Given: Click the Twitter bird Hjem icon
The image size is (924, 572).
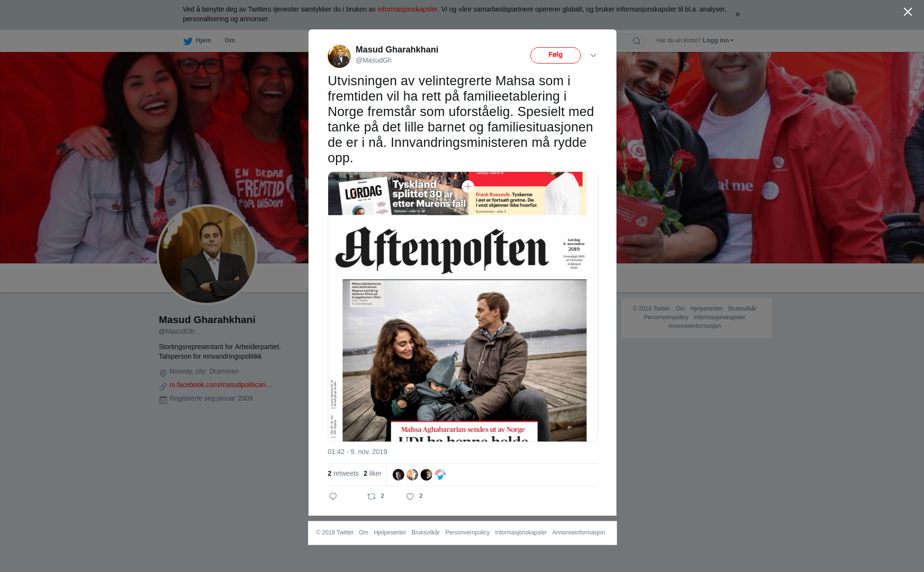Looking at the screenshot, I should point(188,41).
